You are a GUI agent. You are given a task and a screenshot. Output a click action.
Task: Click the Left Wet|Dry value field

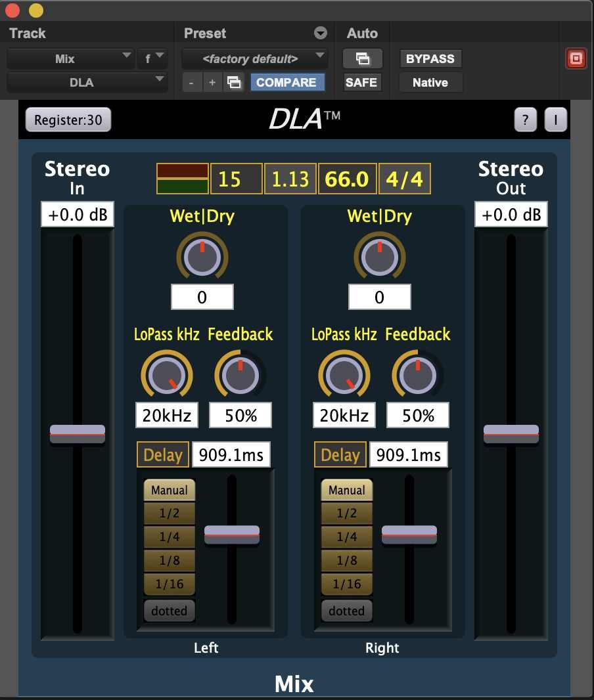(202, 297)
